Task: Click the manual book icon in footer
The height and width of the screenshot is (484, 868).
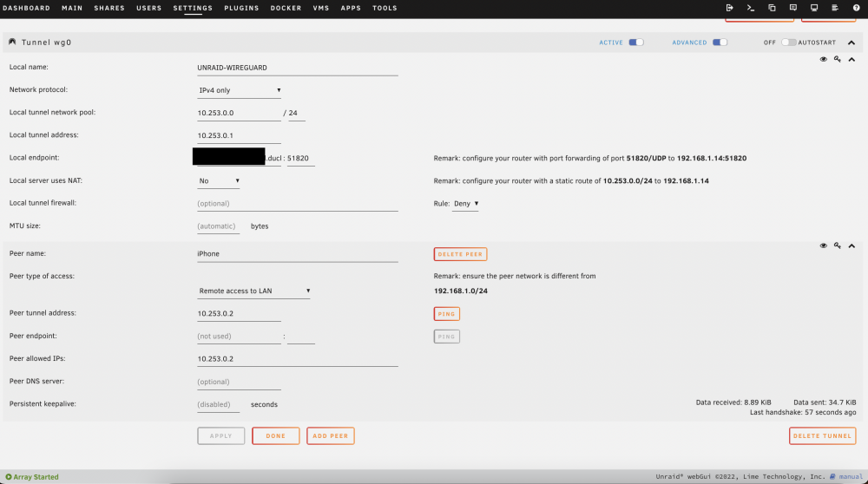Action: click(832, 477)
